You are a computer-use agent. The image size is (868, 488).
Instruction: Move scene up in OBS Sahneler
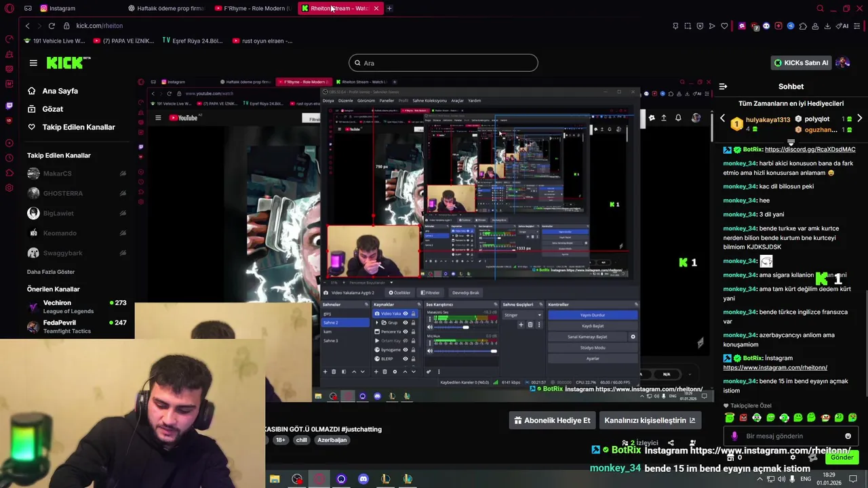(354, 371)
